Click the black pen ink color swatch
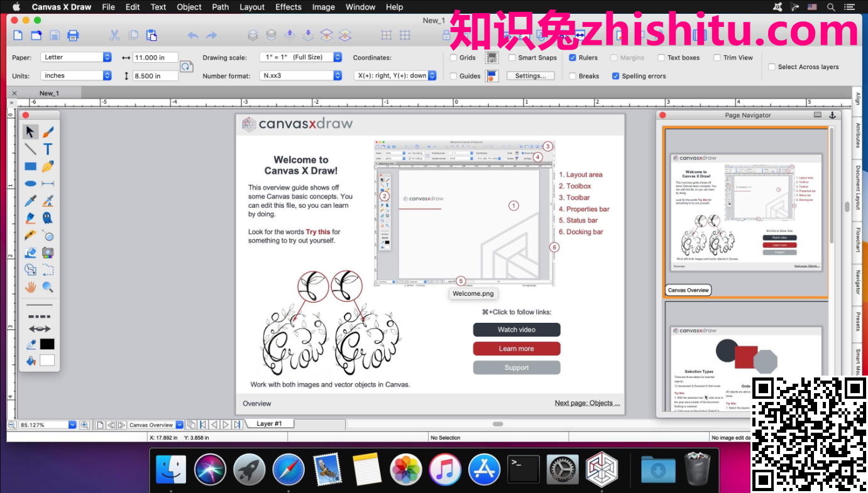Screen dimensions: 868x493 click(x=47, y=344)
